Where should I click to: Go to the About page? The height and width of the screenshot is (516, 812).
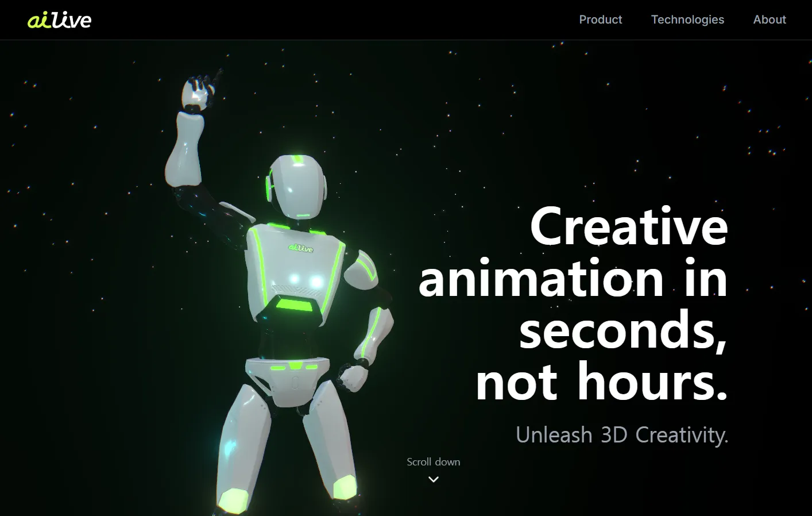770,20
